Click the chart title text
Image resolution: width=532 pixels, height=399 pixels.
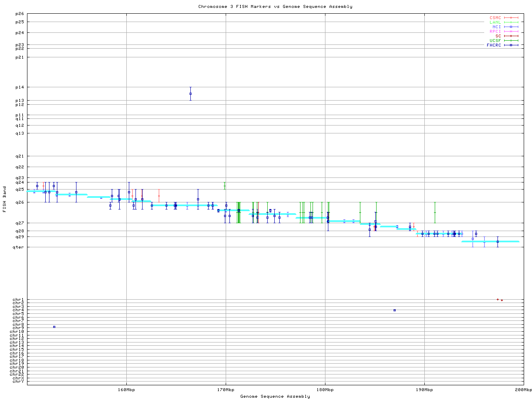pyautogui.click(x=275, y=6)
